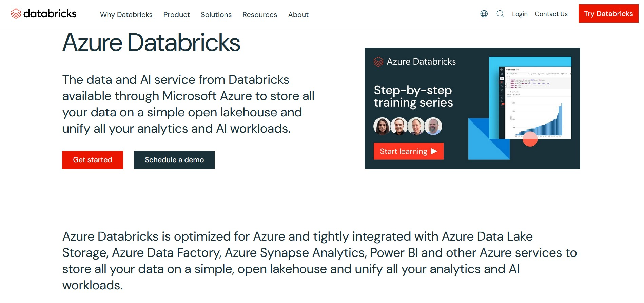This screenshot has width=644, height=303.
Task: Open the language globe icon
Action: (x=484, y=14)
